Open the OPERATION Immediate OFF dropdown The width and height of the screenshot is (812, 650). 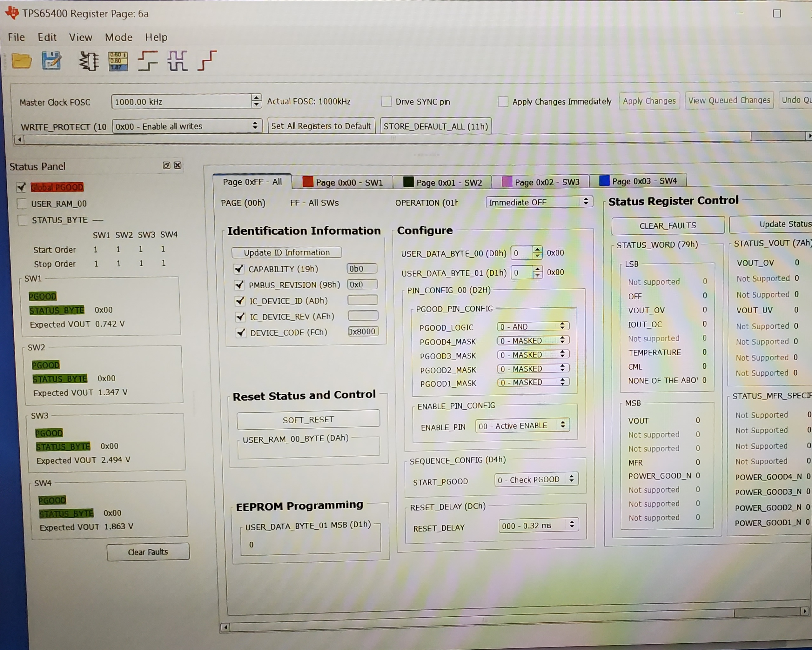point(539,202)
